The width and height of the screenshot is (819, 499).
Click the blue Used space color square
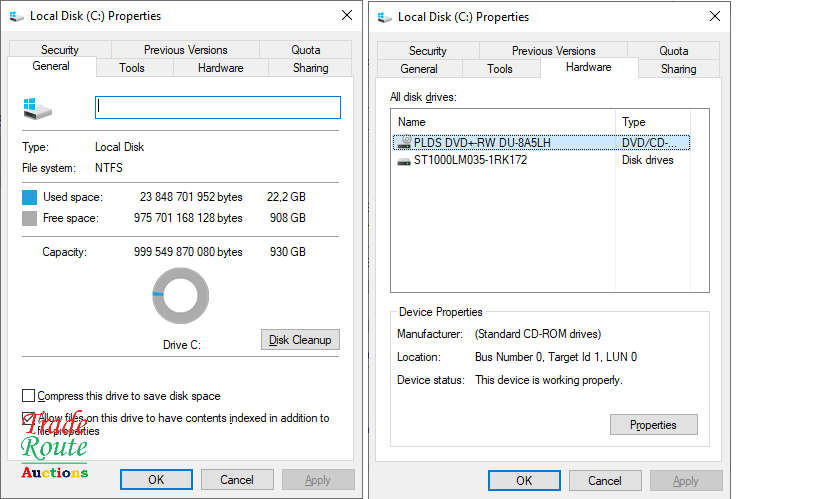(30, 197)
